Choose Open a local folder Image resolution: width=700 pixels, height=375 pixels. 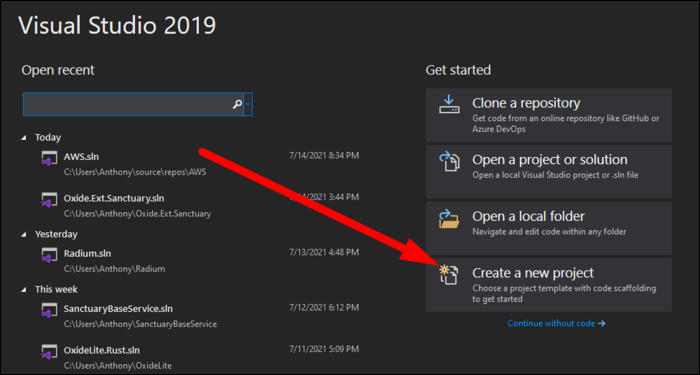tap(549, 228)
